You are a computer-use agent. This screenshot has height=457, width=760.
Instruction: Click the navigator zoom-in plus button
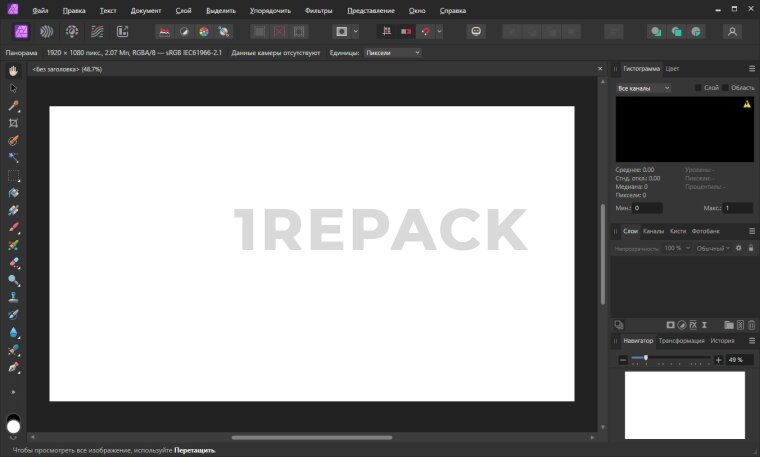[x=718, y=359]
